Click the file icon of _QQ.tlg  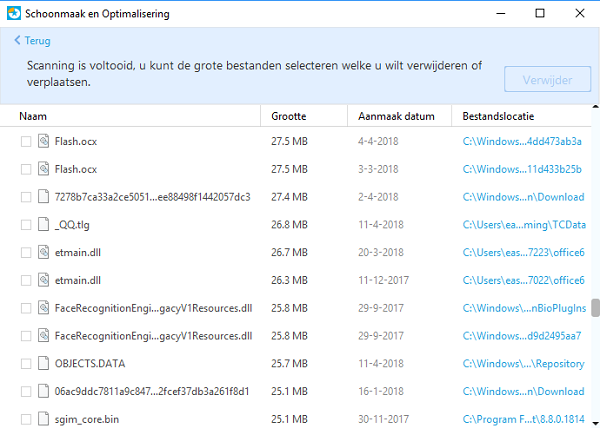tap(43, 225)
